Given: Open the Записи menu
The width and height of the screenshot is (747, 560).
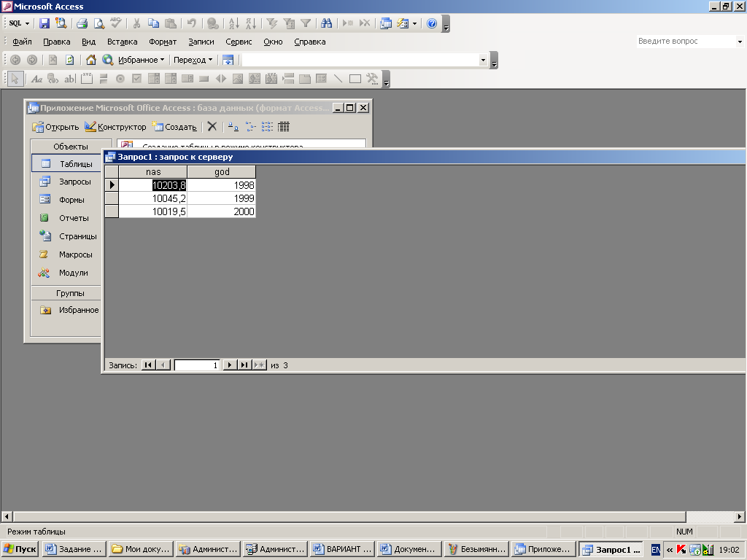Looking at the screenshot, I should click(201, 42).
